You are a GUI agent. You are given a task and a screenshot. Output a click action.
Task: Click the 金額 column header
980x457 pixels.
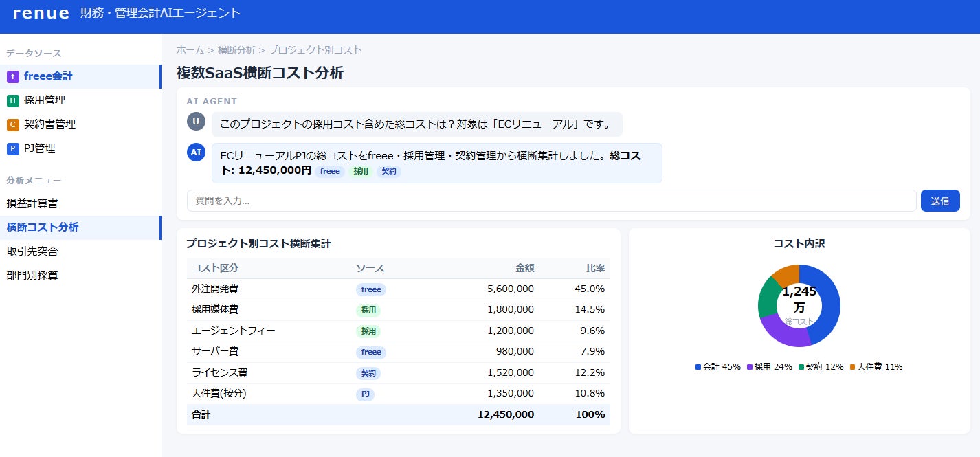tap(524, 268)
